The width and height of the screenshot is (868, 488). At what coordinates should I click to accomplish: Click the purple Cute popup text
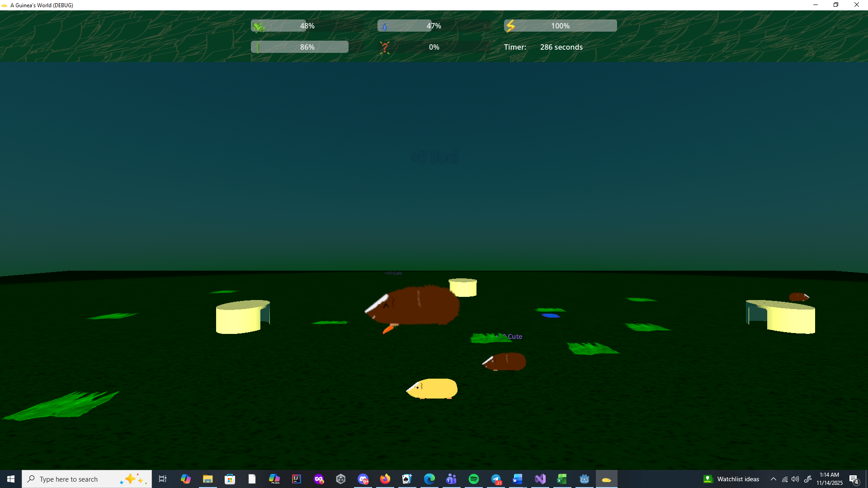coord(514,337)
